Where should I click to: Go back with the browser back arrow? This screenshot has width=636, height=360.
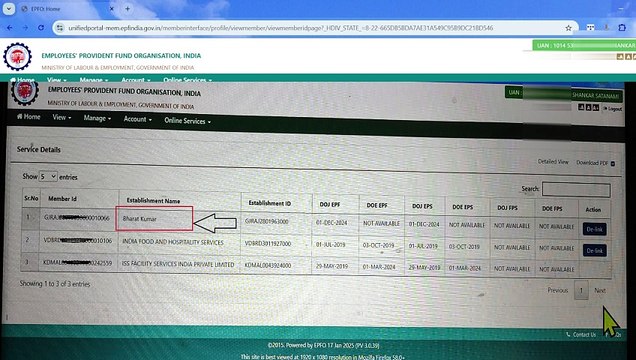pyautogui.click(x=9, y=28)
